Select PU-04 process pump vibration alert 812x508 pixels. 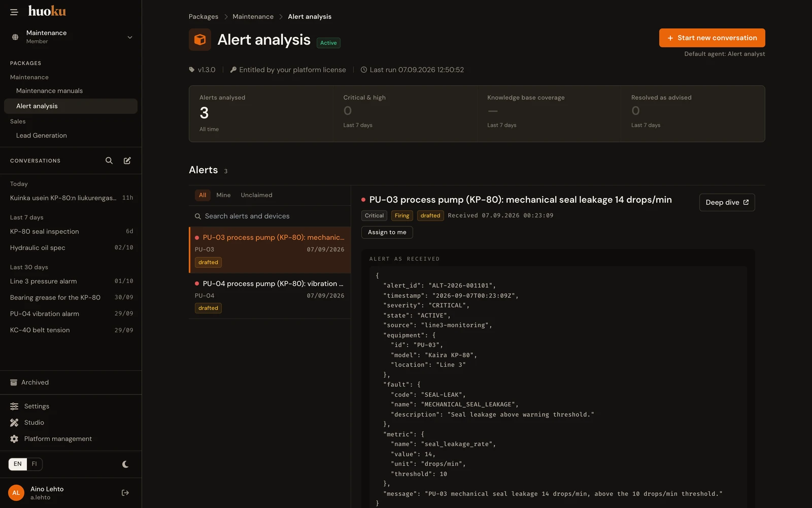pyautogui.click(x=270, y=296)
